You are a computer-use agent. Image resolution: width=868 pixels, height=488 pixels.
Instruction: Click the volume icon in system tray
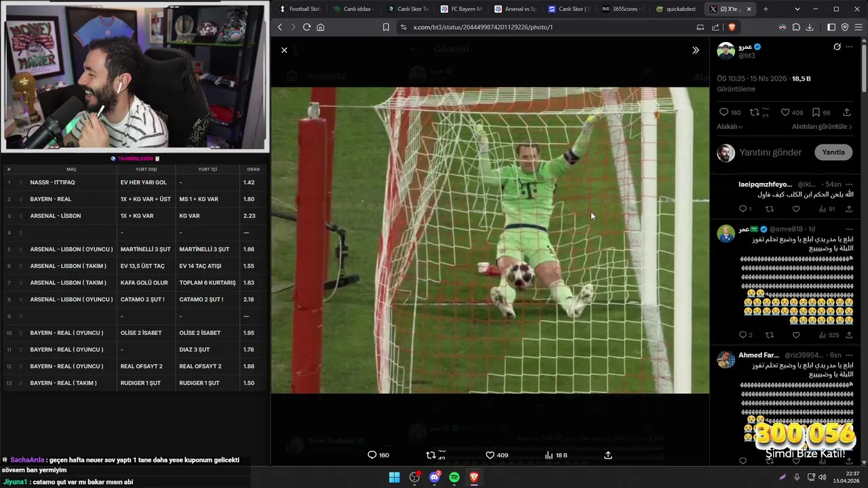click(822, 477)
